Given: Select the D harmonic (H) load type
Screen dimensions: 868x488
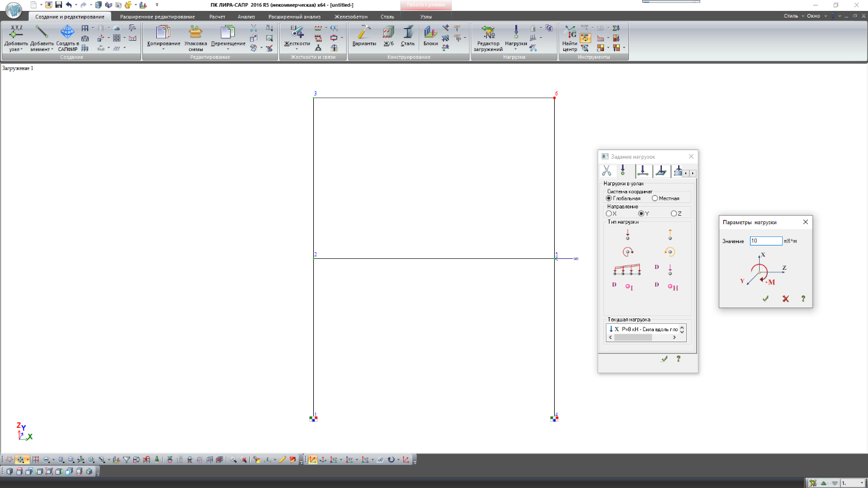Looking at the screenshot, I should click(x=666, y=286).
